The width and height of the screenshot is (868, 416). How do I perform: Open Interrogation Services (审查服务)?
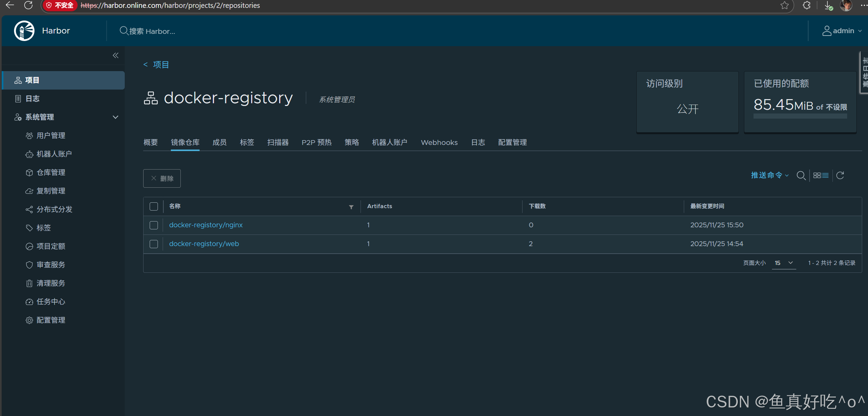pyautogui.click(x=51, y=265)
